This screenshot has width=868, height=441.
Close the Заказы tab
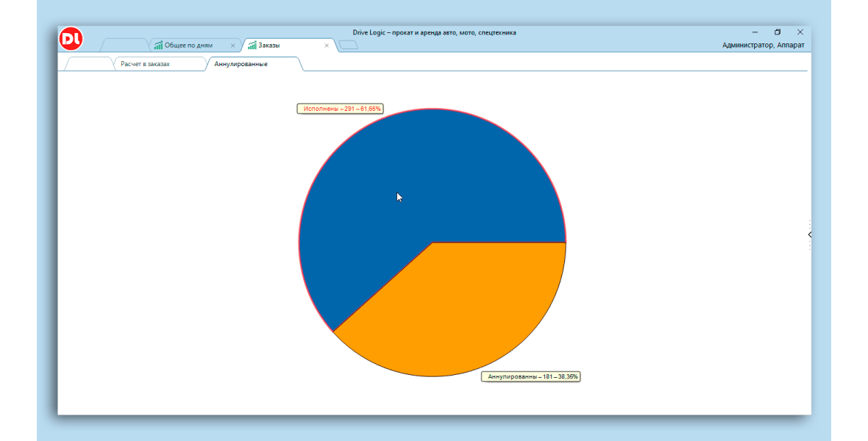click(327, 46)
